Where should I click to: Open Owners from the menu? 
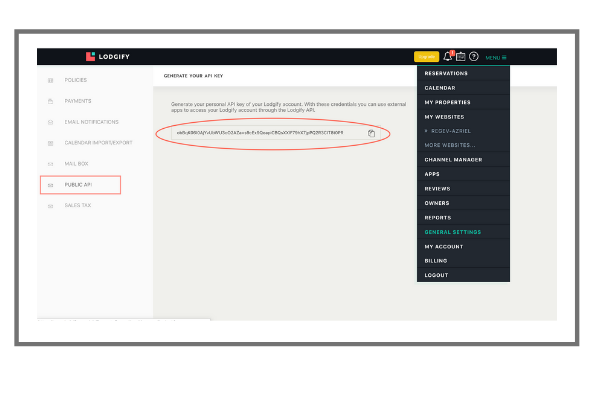463,203
